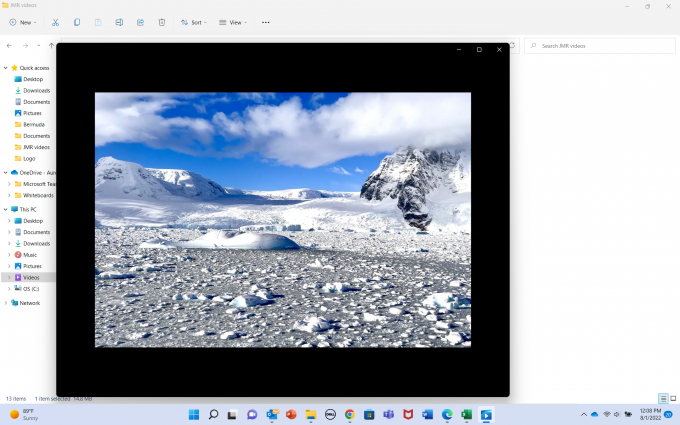This screenshot has width=680, height=425.
Task: Select Music under This PC
Action: (30, 255)
